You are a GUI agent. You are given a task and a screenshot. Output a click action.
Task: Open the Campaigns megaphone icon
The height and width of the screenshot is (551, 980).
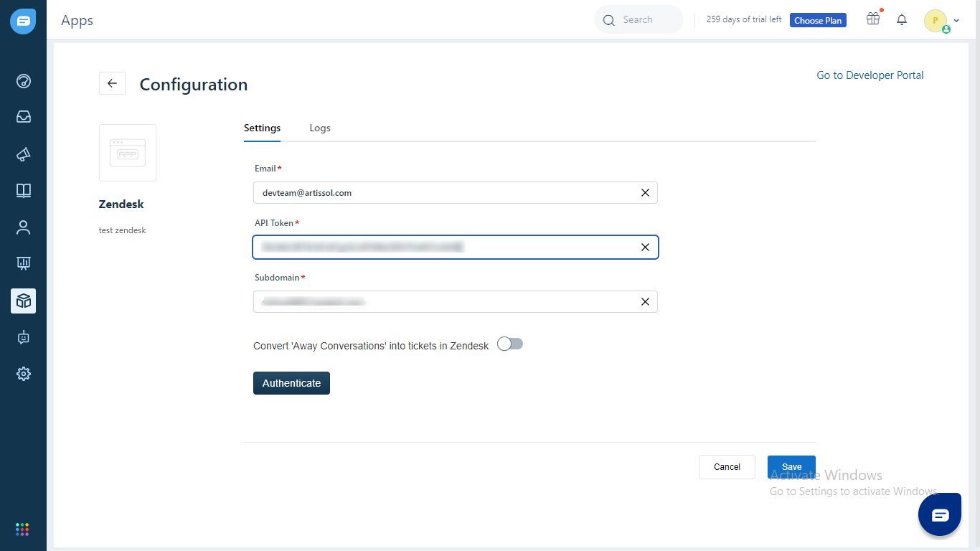[24, 154]
